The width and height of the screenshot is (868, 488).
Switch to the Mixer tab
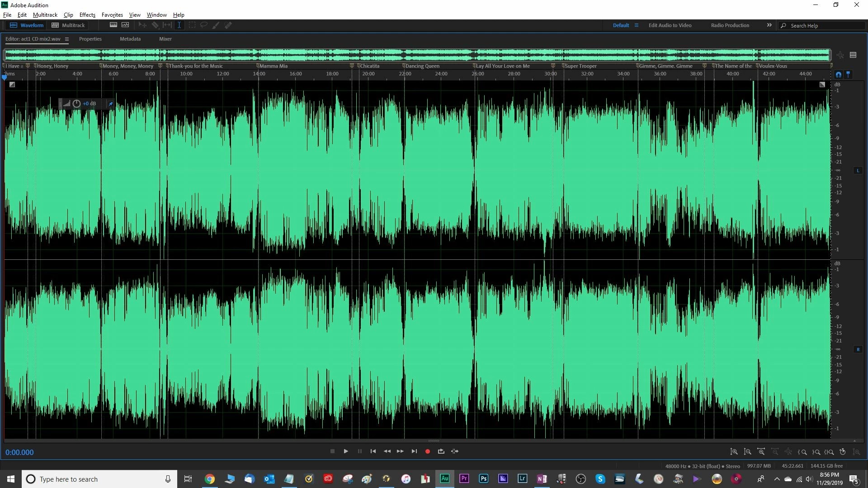[165, 39]
